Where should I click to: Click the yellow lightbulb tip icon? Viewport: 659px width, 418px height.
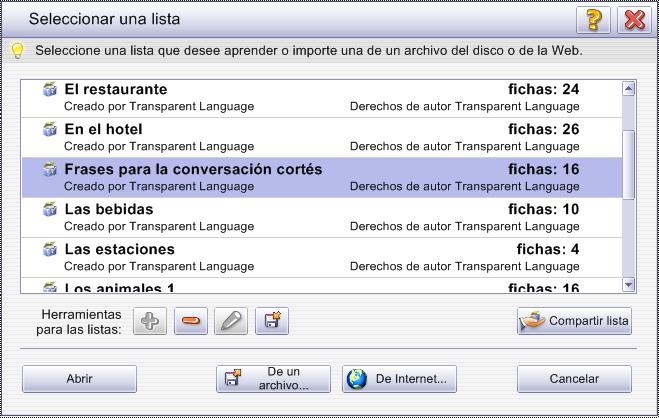[17, 51]
